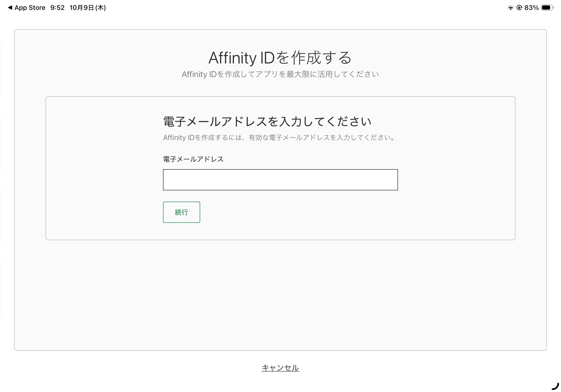The height and width of the screenshot is (392, 561).
Task: Tap the Wi-Fi status icon
Action: [510, 8]
